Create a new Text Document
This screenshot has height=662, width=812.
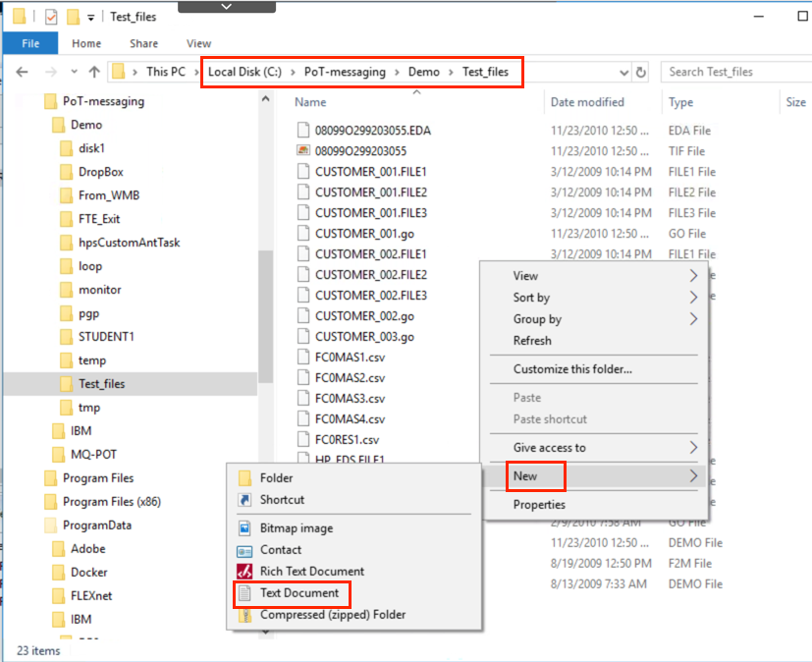(x=354, y=593)
